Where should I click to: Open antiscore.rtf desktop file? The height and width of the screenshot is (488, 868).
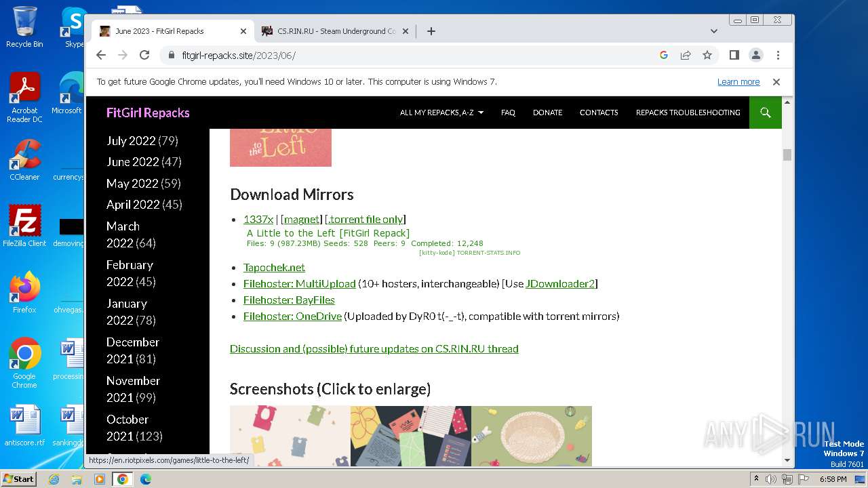[24, 426]
